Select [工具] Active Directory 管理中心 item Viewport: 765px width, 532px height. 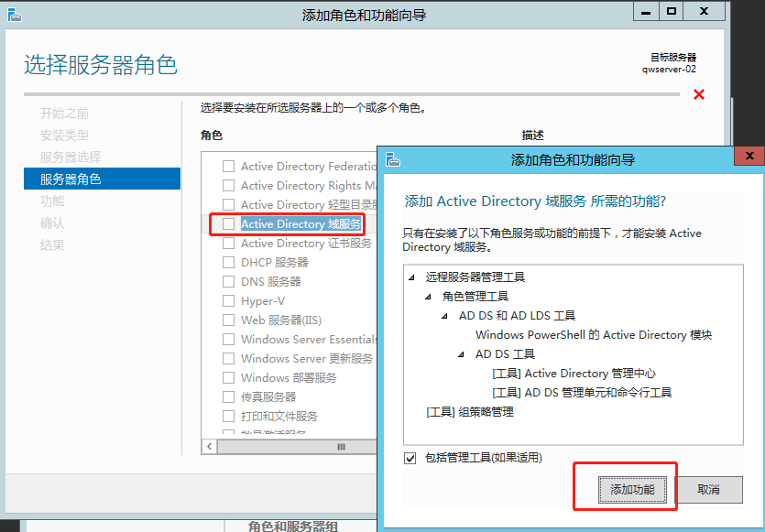point(574,374)
